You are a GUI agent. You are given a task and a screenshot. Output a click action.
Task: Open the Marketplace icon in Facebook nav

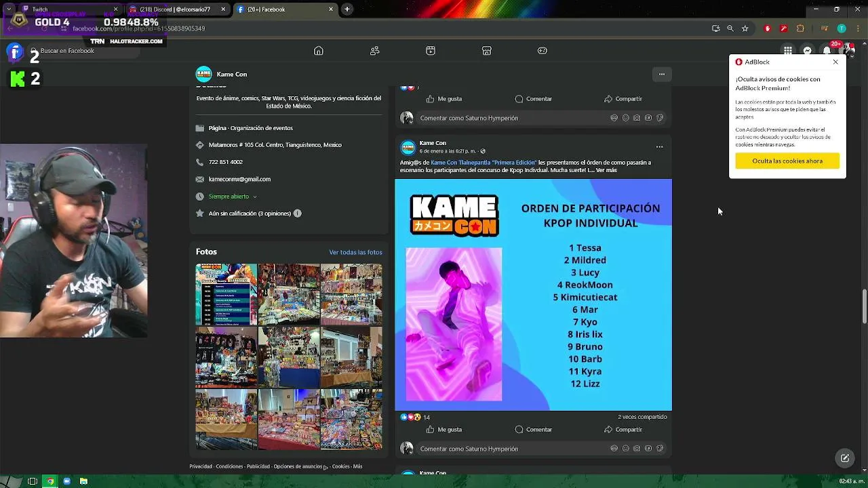(x=486, y=51)
